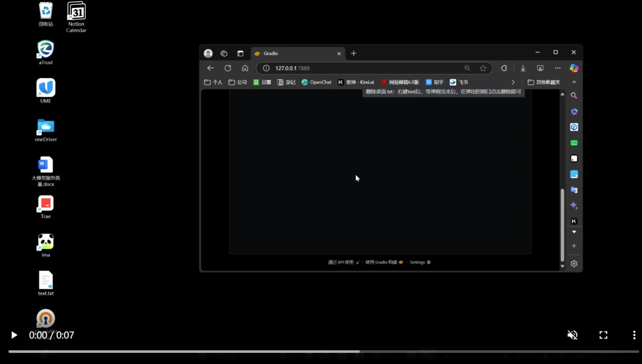Open the downloads panel
Viewport: 642px width, 364px height.
(523, 68)
